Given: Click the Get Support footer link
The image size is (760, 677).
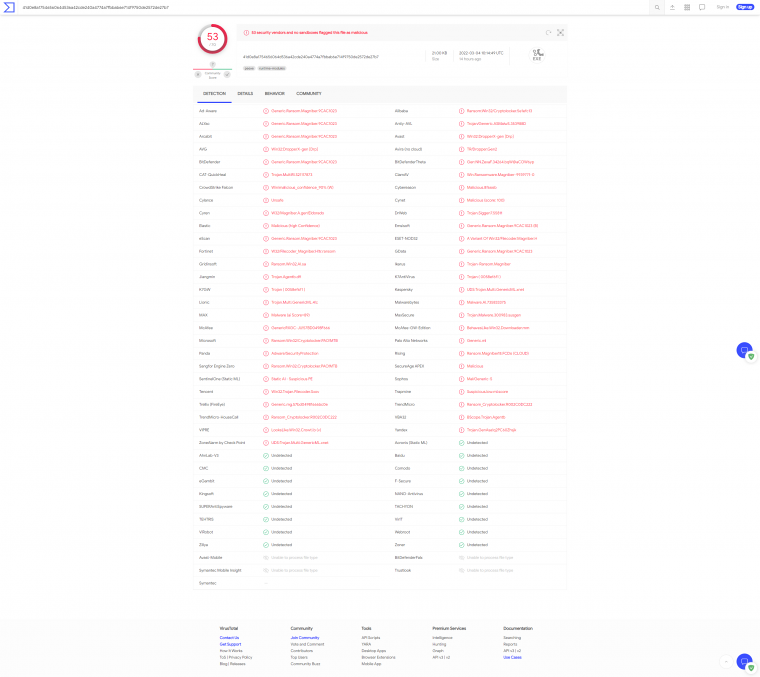Looking at the screenshot, I should click(230, 645).
